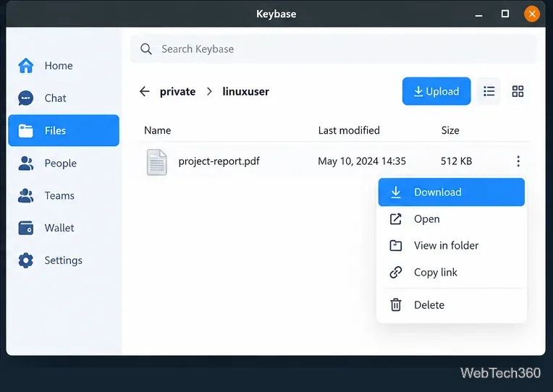Select View in folder menu entry
The image size is (553, 392).
pyautogui.click(x=452, y=246)
